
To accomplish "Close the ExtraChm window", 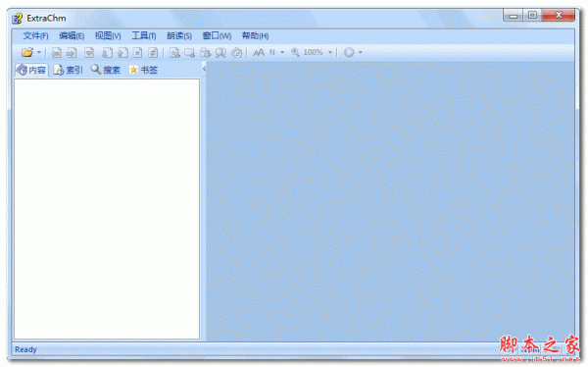I will click(x=559, y=16).
